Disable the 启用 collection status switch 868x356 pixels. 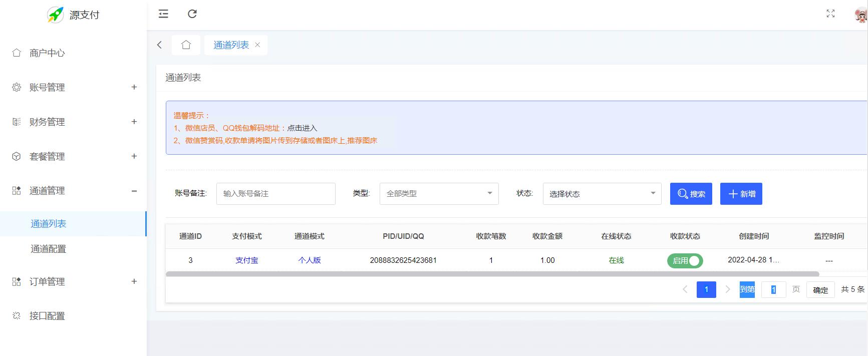[x=685, y=261]
